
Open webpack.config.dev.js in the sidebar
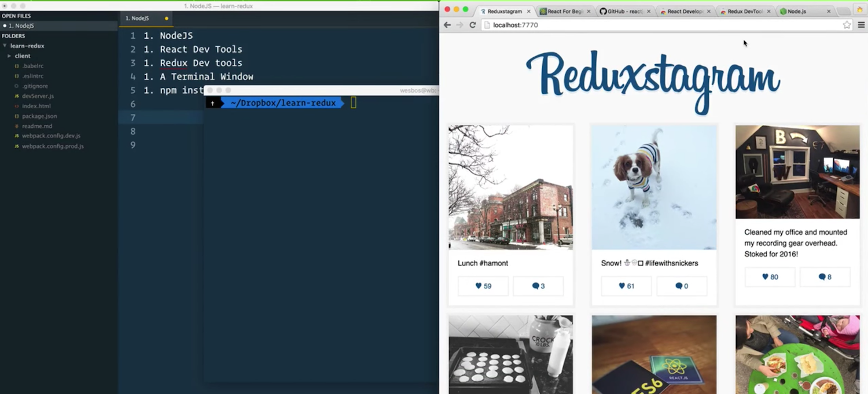pos(51,136)
